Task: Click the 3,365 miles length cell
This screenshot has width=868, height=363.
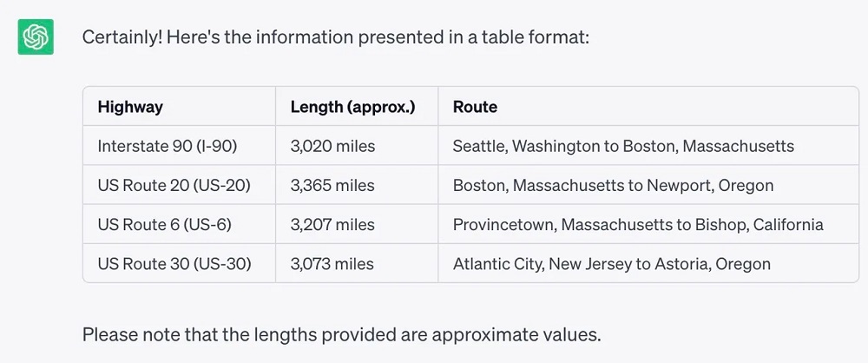Action: point(332,186)
